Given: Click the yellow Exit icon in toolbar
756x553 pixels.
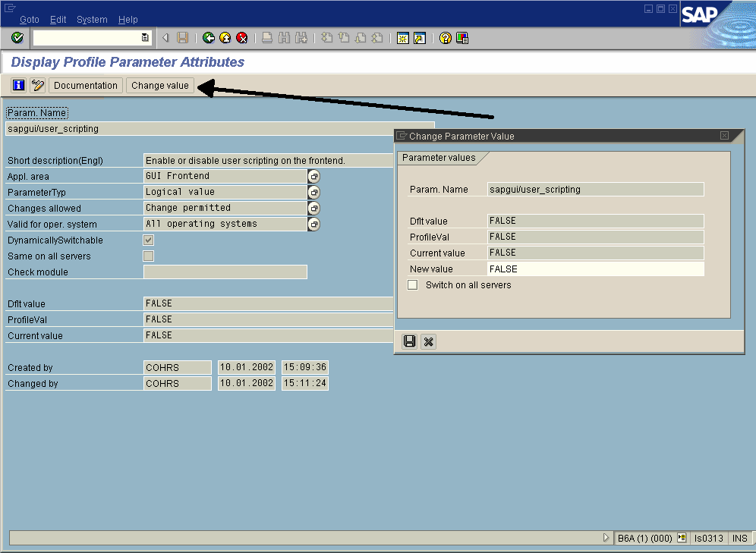Looking at the screenshot, I should [225, 38].
